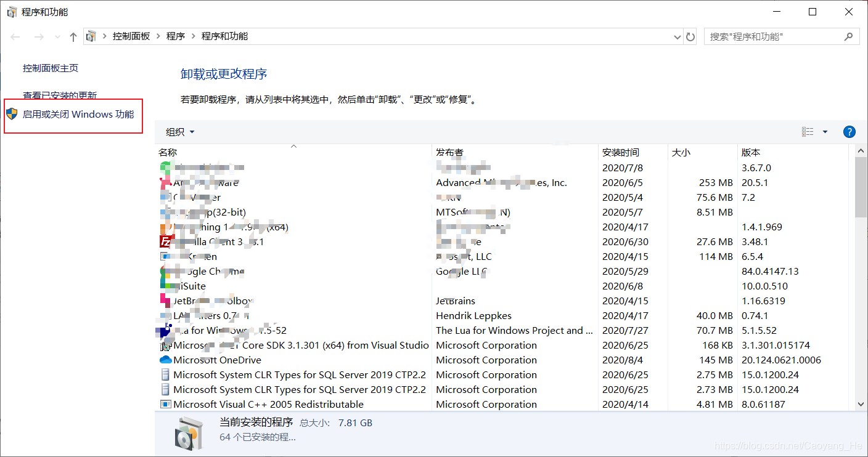Click the address bar Control Panel icon
Viewport: 868px width, 457px height.
(91, 36)
